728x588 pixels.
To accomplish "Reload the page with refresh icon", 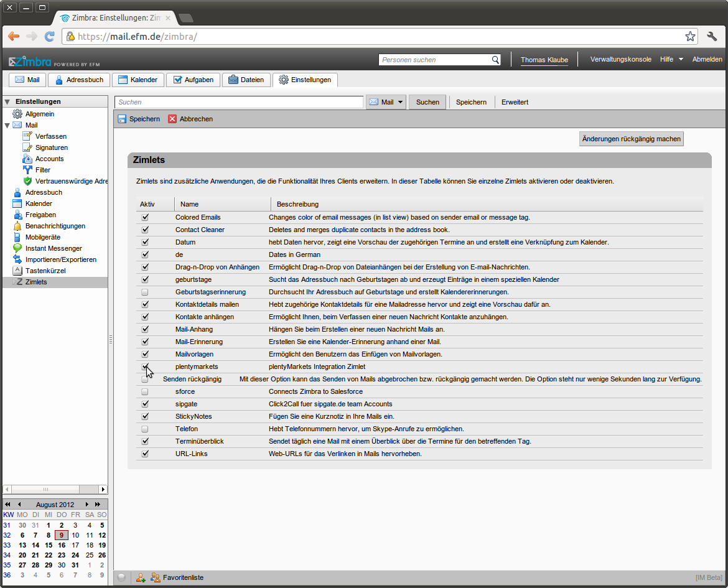I will (x=50, y=36).
